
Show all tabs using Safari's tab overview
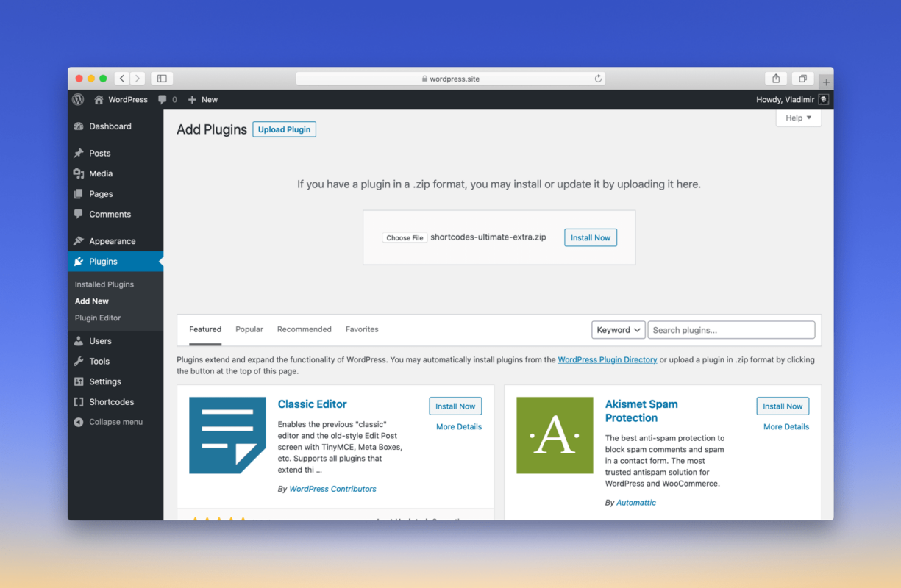802,79
